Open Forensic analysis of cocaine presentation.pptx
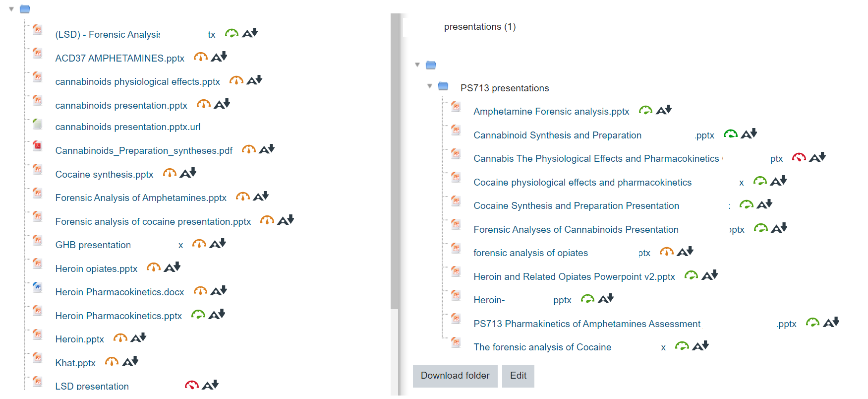 point(153,221)
